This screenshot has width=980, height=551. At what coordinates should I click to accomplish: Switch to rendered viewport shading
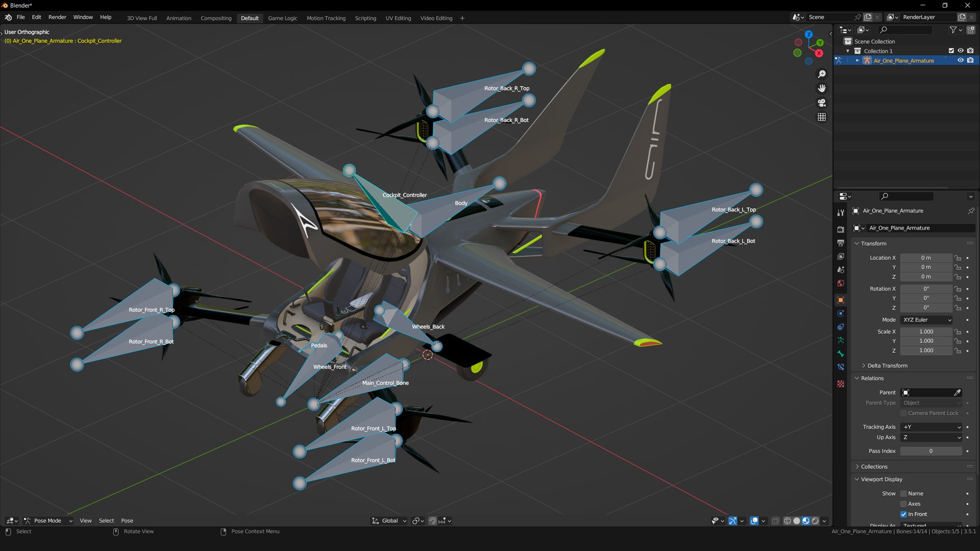(815, 521)
